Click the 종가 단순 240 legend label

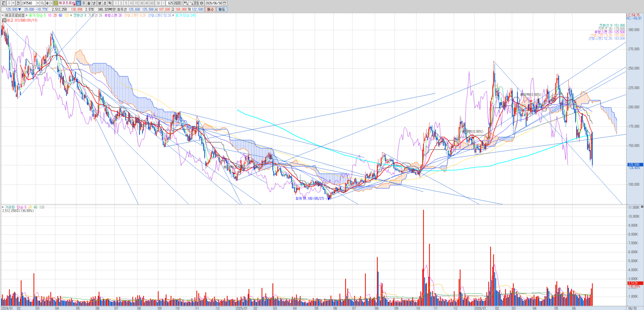(x=186, y=16)
